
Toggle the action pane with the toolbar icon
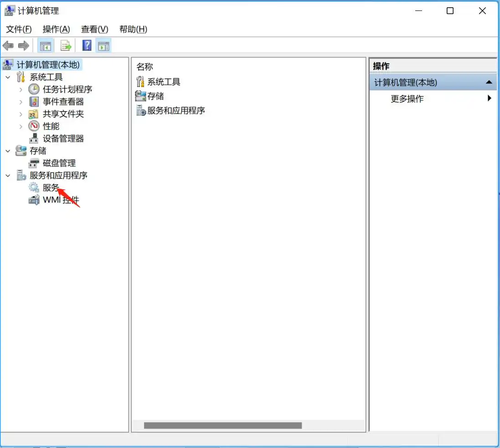(103, 45)
